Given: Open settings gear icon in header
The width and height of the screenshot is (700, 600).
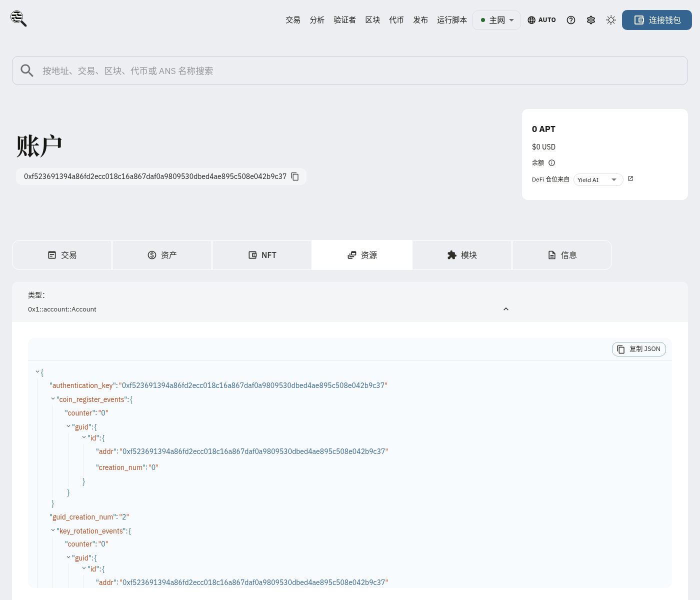Looking at the screenshot, I should pos(591,20).
